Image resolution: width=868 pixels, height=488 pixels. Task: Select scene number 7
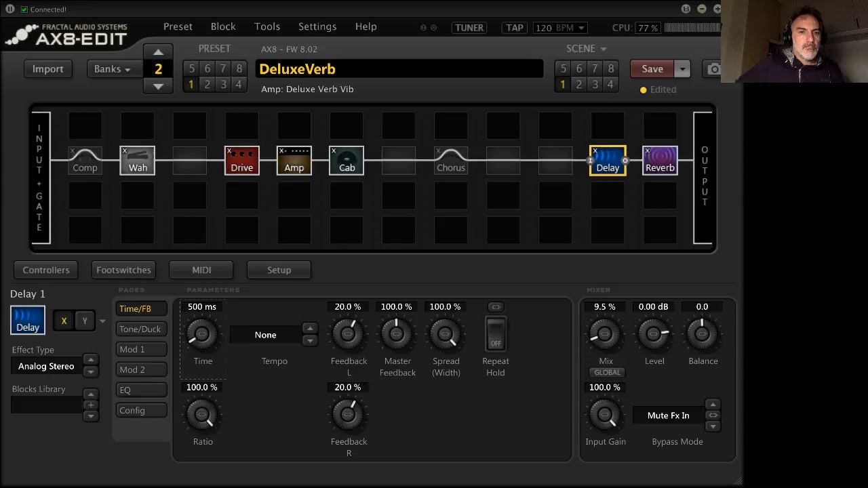595,68
